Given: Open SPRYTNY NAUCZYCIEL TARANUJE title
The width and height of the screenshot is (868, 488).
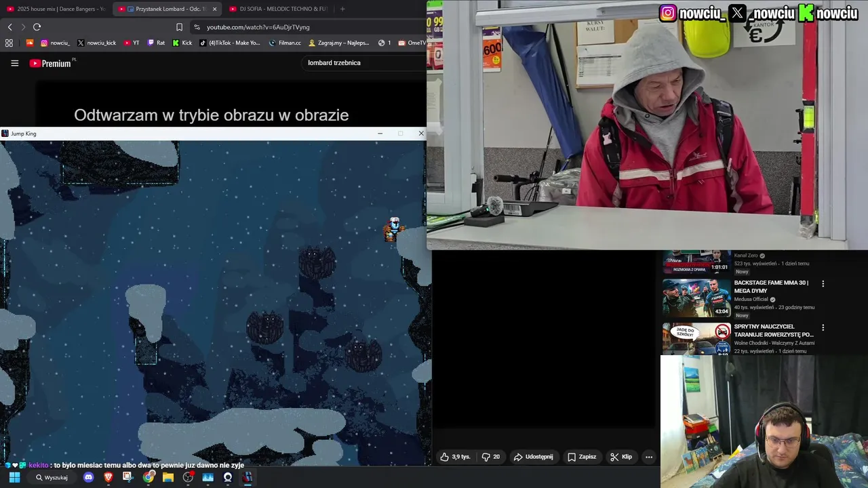Looking at the screenshot, I should pos(773,331).
